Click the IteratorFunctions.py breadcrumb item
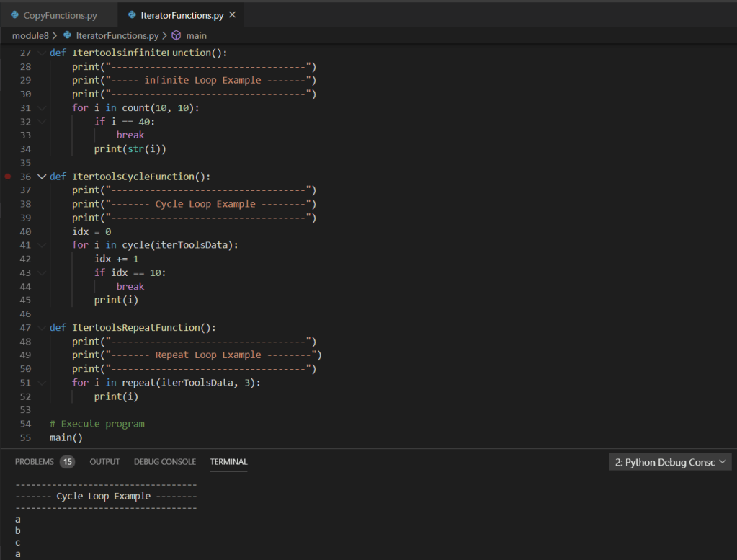This screenshot has height=560, width=737. point(117,35)
